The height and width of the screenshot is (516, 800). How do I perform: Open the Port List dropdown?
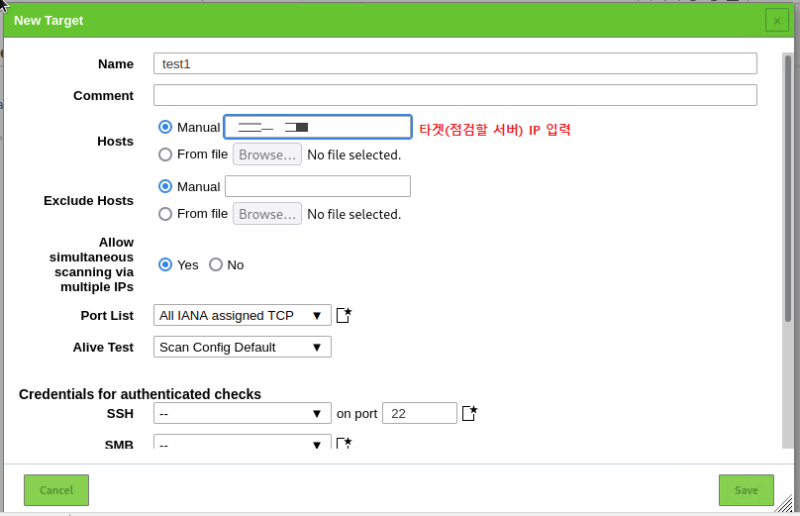tap(242, 316)
